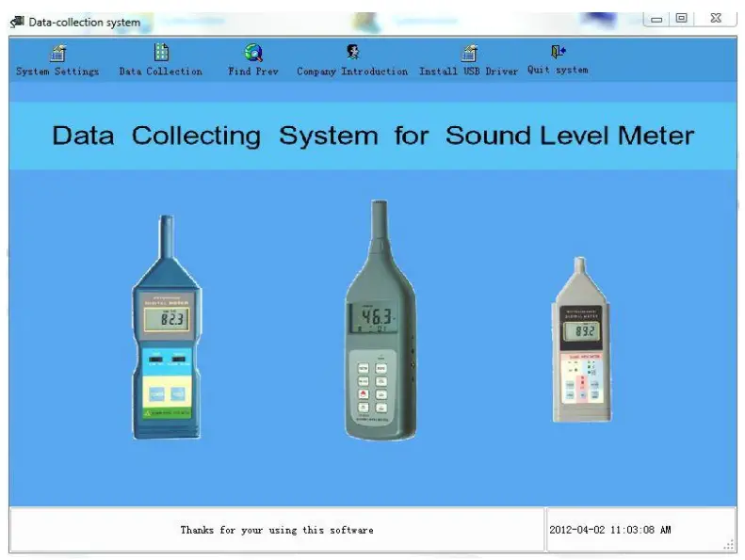The image size is (745, 560).
Task: Launch Find Prev search icon
Action: [x=253, y=53]
